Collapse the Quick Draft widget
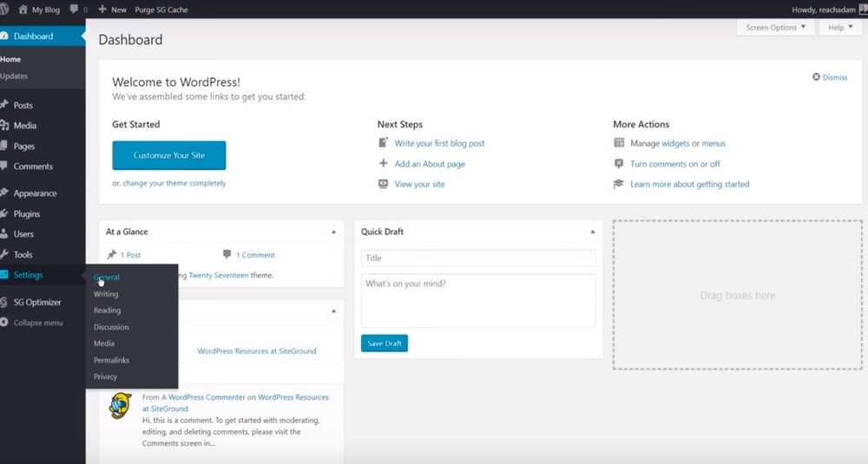 593,232
